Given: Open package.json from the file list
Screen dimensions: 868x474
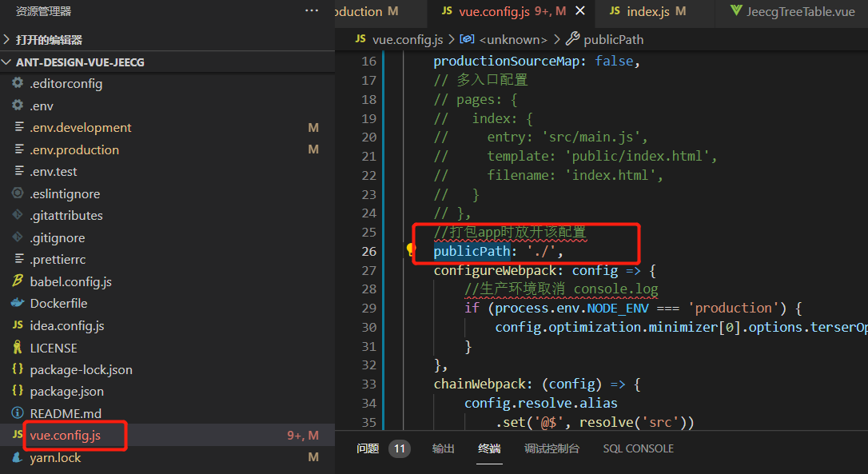Looking at the screenshot, I should pyautogui.click(x=66, y=392).
